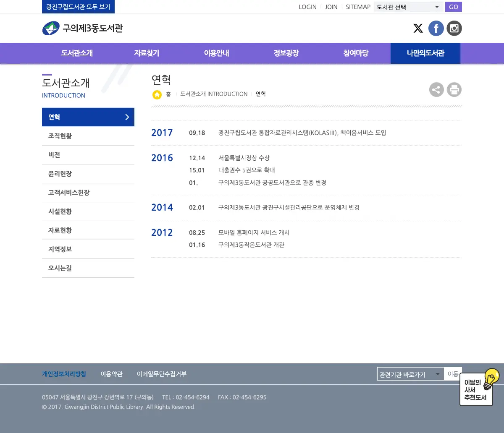Open the Facebook social icon
This screenshot has width=504, height=433.
click(436, 28)
